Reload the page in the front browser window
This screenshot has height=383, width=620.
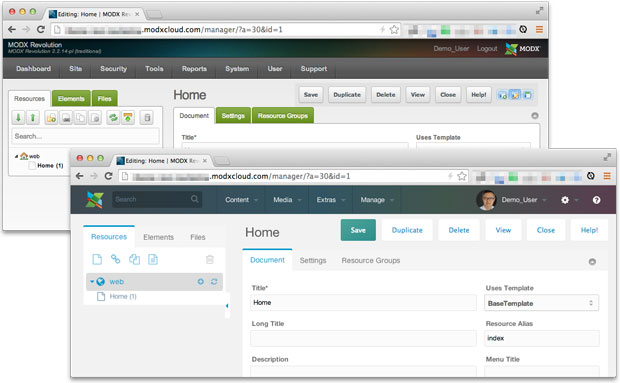click(108, 176)
